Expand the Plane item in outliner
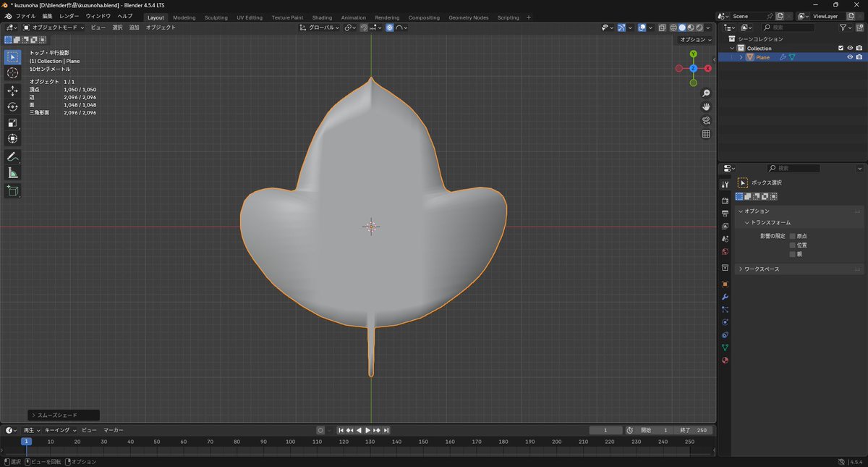868x467 pixels. tap(741, 57)
